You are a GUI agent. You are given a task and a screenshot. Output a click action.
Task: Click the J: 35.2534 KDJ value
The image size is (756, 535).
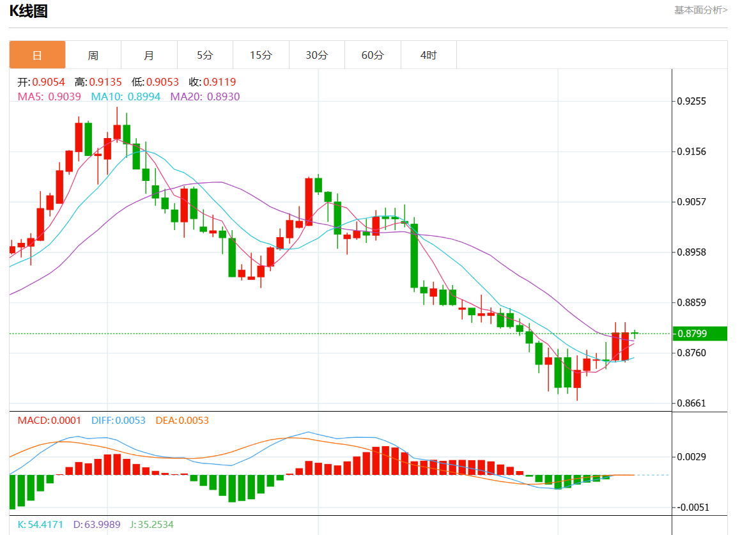[x=152, y=524]
